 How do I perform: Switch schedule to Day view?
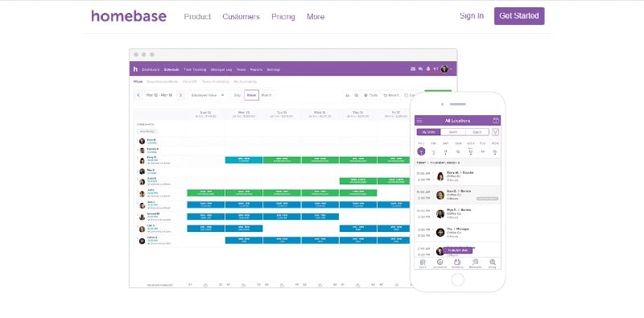click(x=237, y=95)
